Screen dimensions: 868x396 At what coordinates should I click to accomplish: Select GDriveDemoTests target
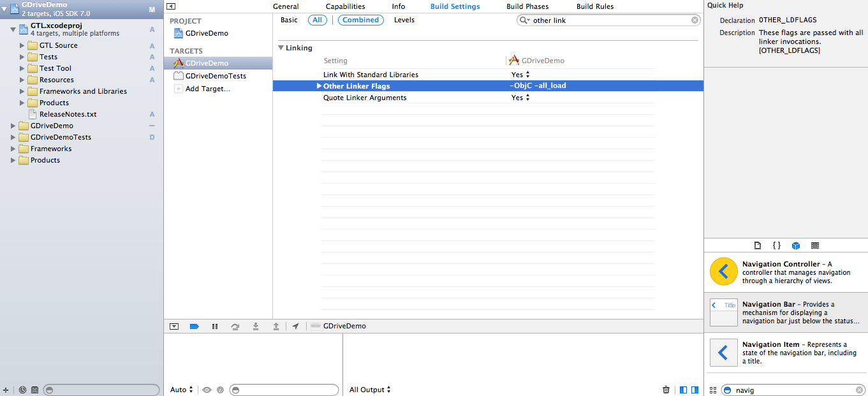click(216, 76)
